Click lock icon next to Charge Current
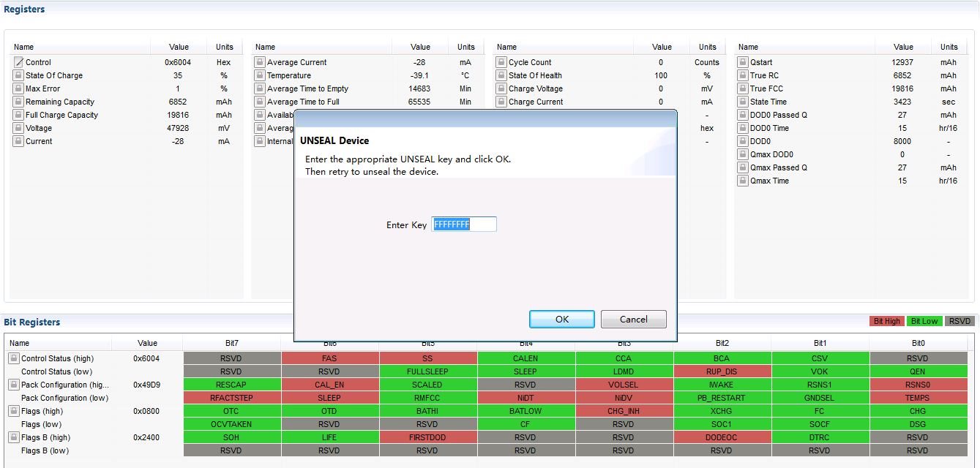 [501, 102]
